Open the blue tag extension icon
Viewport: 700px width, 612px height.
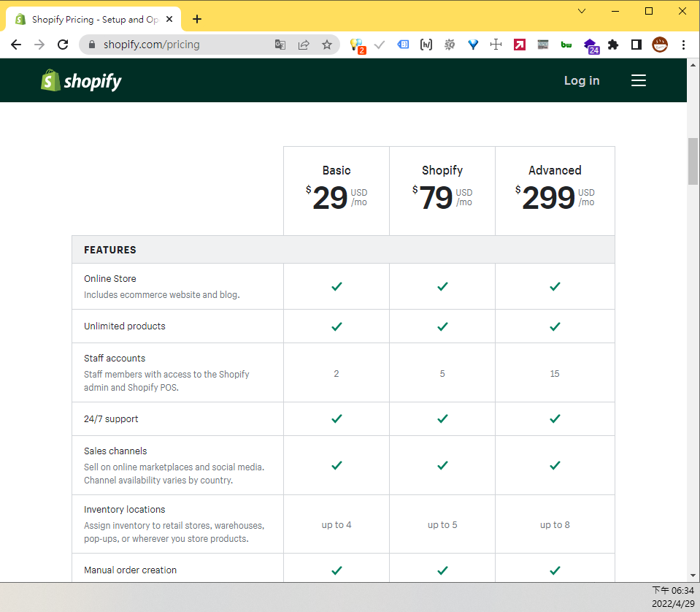pyautogui.click(x=403, y=45)
